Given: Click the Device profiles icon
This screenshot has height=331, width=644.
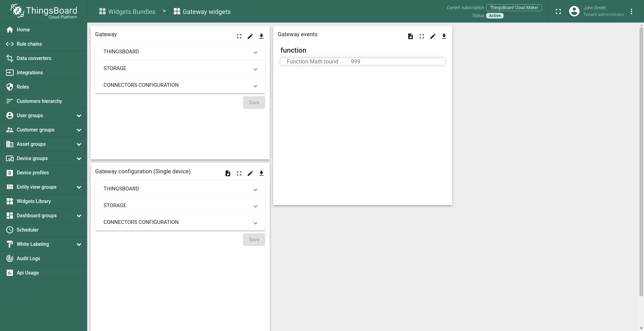Looking at the screenshot, I should 10,173.
